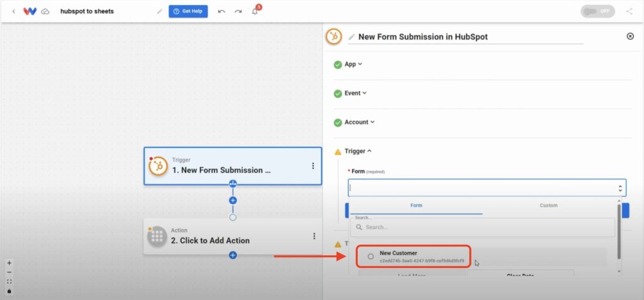The image size is (644, 300).
Task: Select the trigger step New Form Submission
Action: (233, 166)
